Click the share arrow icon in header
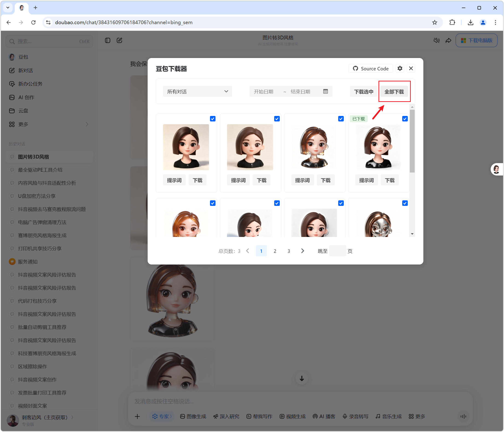 tap(448, 40)
